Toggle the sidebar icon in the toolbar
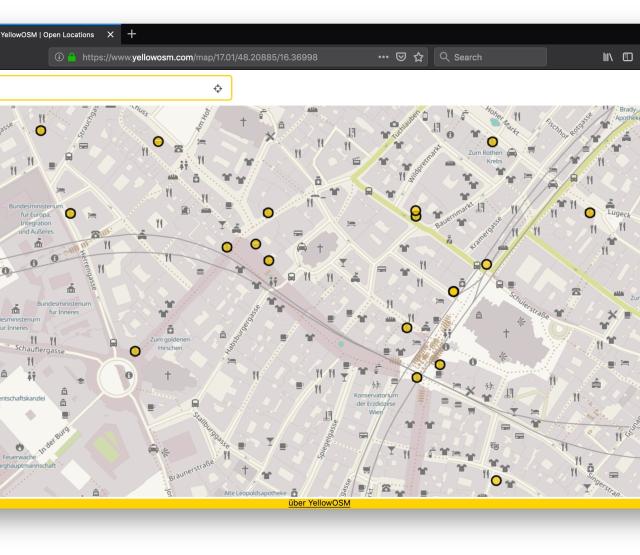 (627, 57)
